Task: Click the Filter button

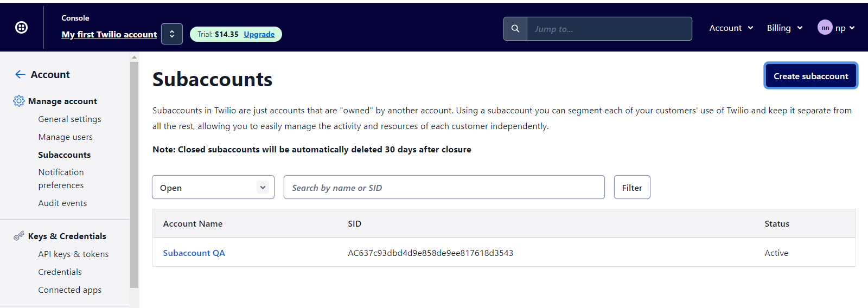Action: (632, 188)
